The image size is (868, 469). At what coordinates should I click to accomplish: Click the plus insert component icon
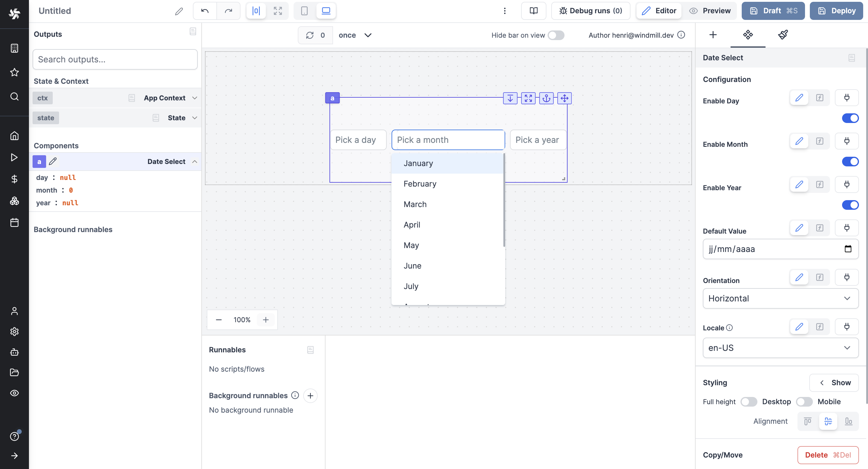click(713, 35)
